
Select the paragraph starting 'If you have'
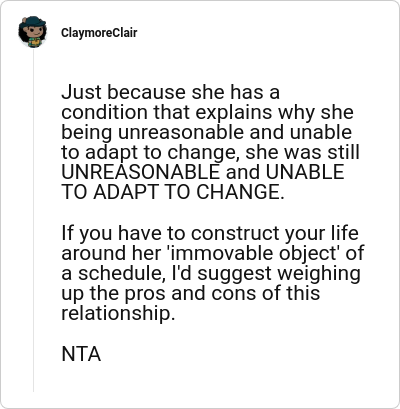pyautogui.click(x=212, y=273)
